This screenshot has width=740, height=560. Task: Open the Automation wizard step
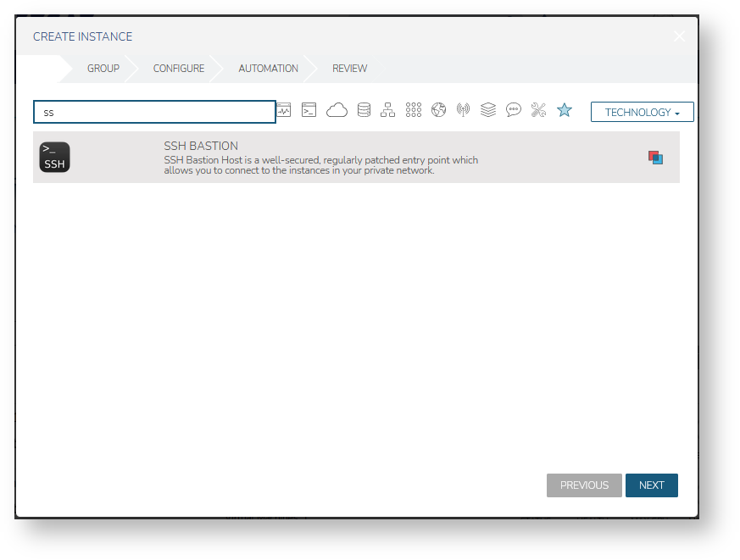pos(268,69)
